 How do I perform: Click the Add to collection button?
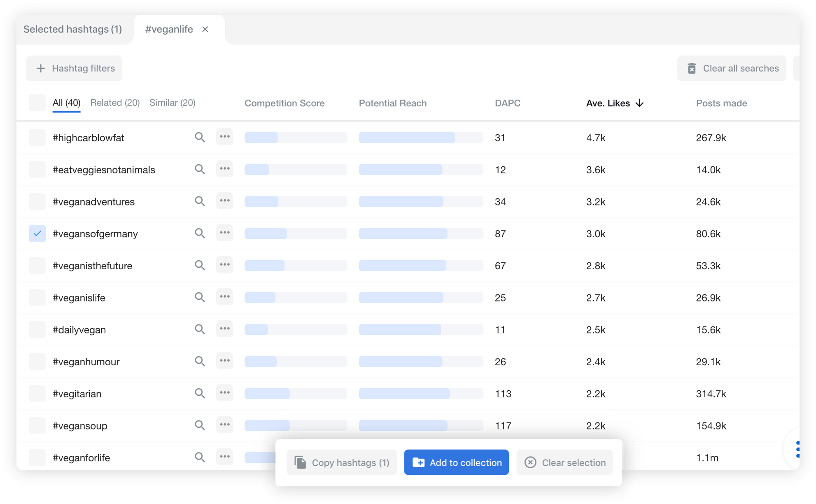tap(456, 462)
